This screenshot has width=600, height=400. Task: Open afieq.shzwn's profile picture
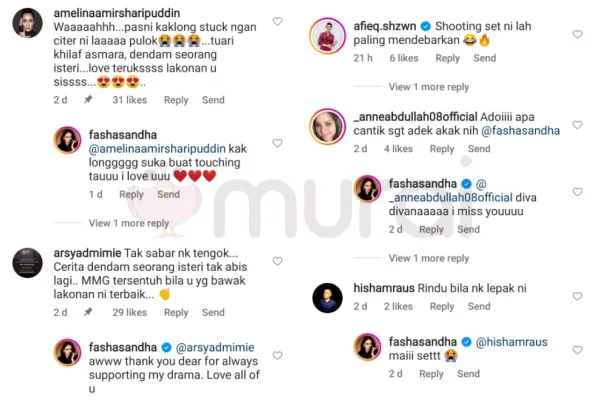point(327,36)
